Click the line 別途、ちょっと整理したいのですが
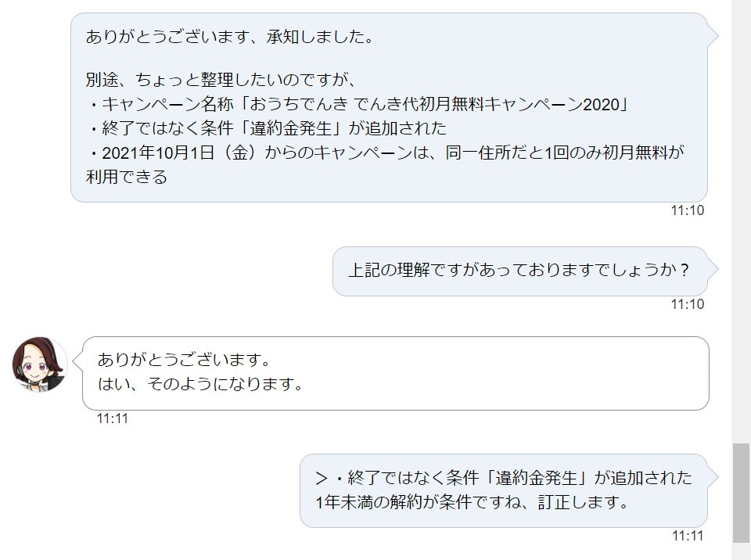This screenshot has width=751, height=560. (x=221, y=80)
